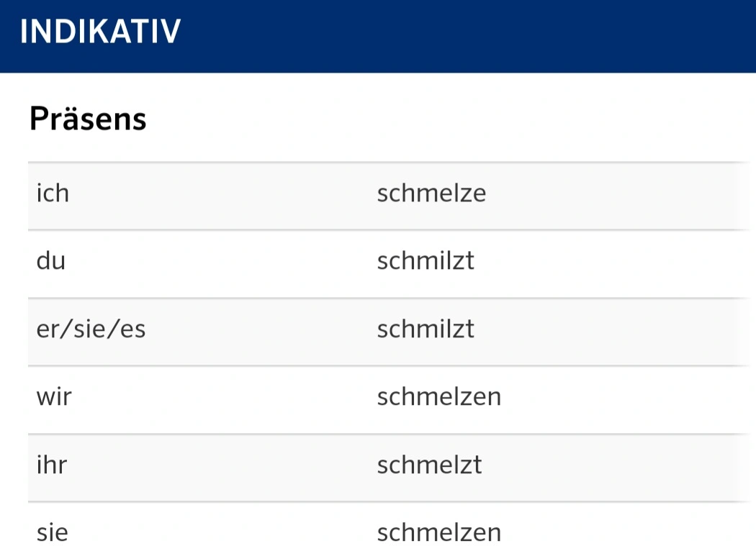Viewport: 756px width, 546px height.
Task: Select the verb form 'schmelze'
Action: pyautogui.click(x=431, y=194)
